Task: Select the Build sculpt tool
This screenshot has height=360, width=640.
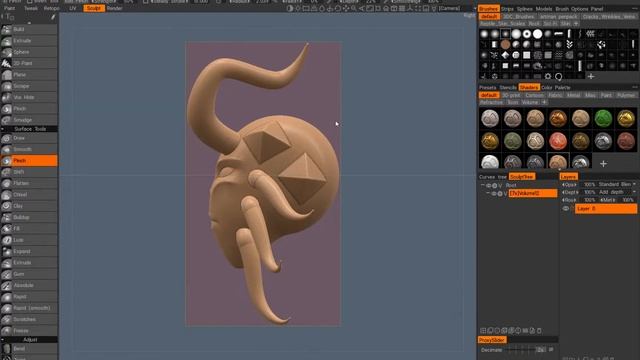Action: click(x=29, y=29)
